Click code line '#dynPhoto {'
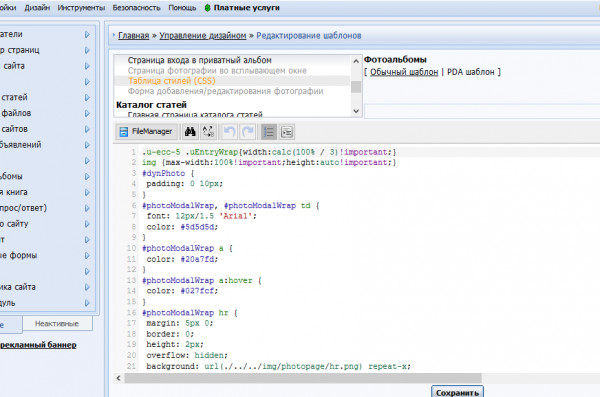 point(168,173)
